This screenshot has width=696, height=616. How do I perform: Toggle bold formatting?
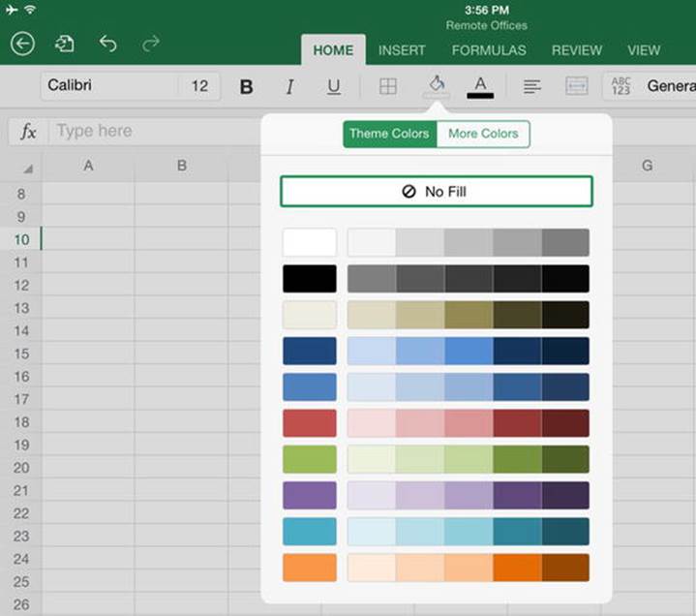246,86
